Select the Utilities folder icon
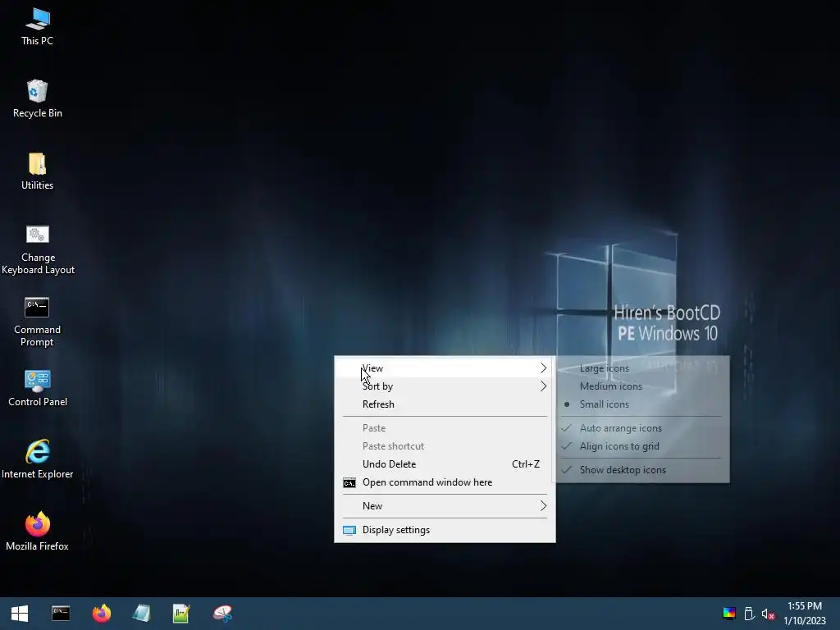Image resolution: width=840 pixels, height=630 pixels. pyautogui.click(x=37, y=171)
